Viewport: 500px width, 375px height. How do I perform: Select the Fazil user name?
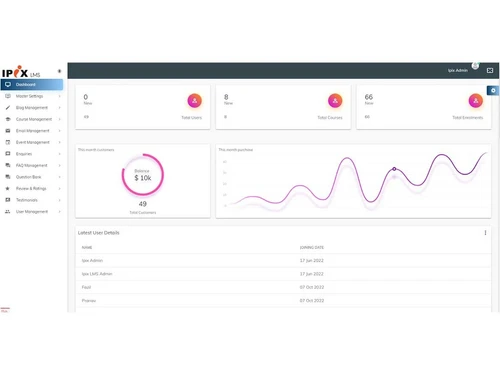click(86, 287)
